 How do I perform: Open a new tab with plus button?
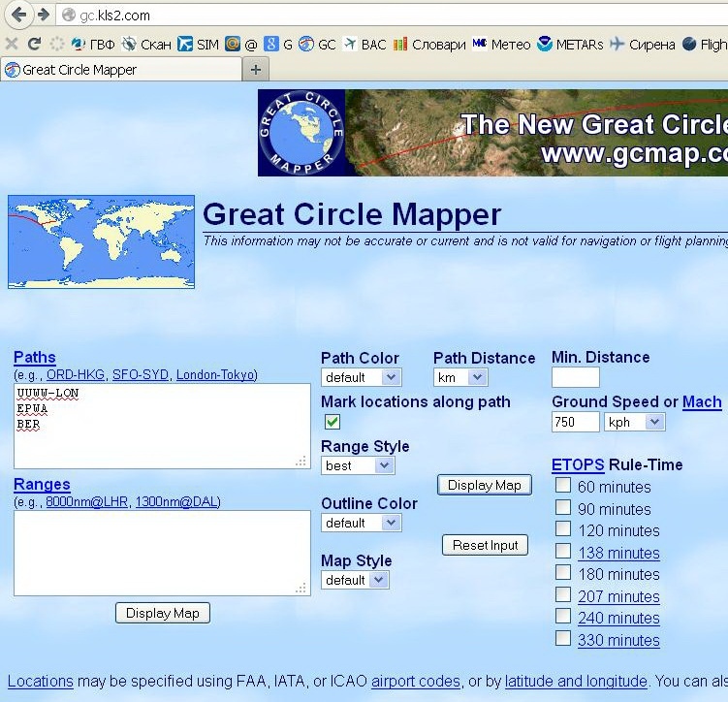pos(255,70)
